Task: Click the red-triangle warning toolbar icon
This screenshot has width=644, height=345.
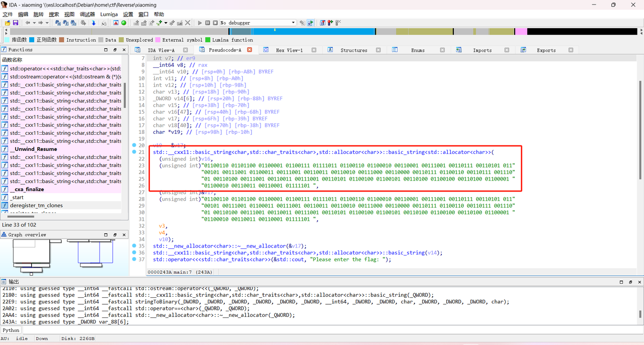Action: pos(116,23)
